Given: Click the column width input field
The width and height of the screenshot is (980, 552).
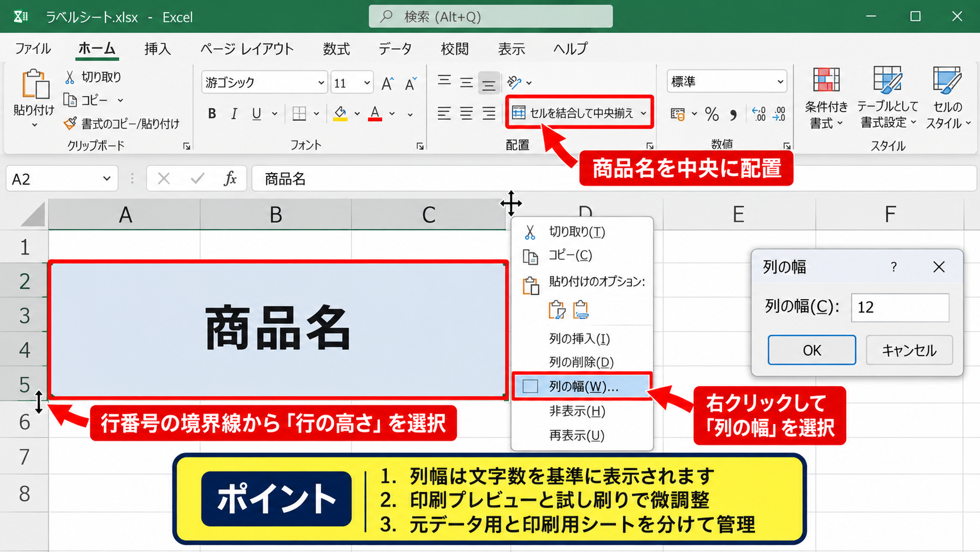Looking at the screenshot, I should [x=900, y=307].
